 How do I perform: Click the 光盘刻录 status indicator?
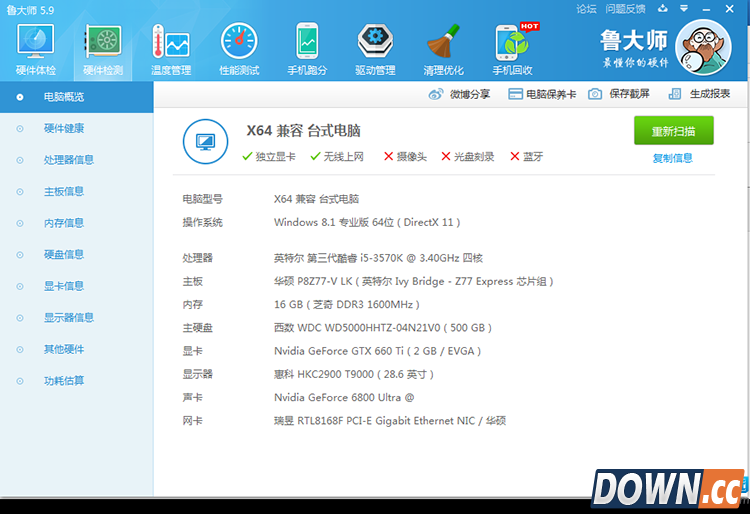coord(467,156)
